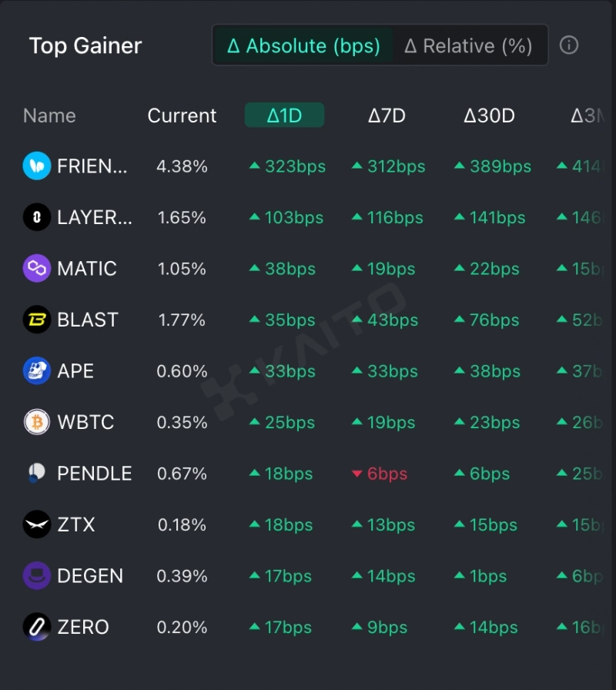616x690 pixels.
Task: Click the Top Gainer heading
Action: (85, 45)
